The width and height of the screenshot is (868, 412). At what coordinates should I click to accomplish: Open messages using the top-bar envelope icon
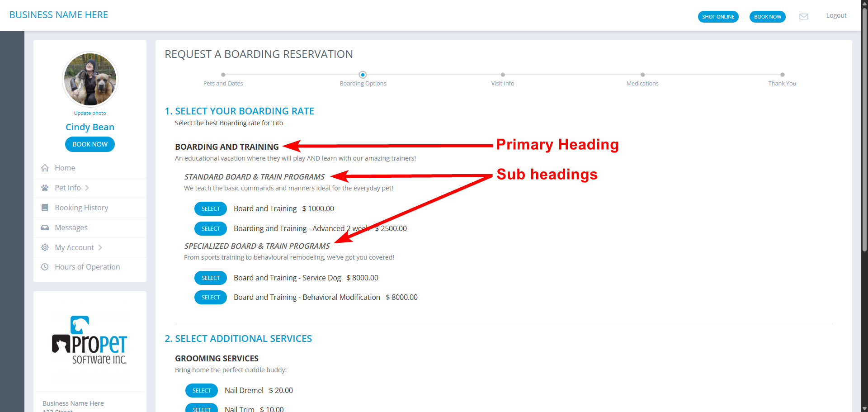[804, 16]
